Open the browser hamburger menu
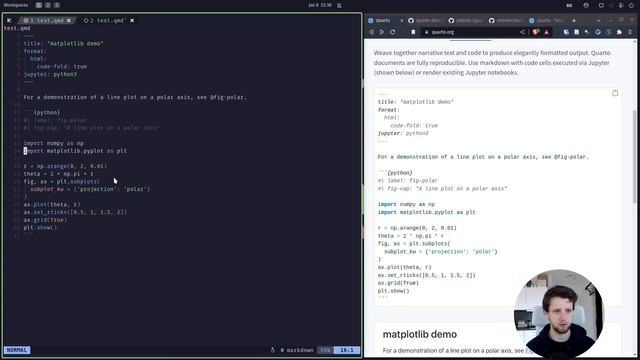This screenshot has height=360, width=640. (x=630, y=32)
